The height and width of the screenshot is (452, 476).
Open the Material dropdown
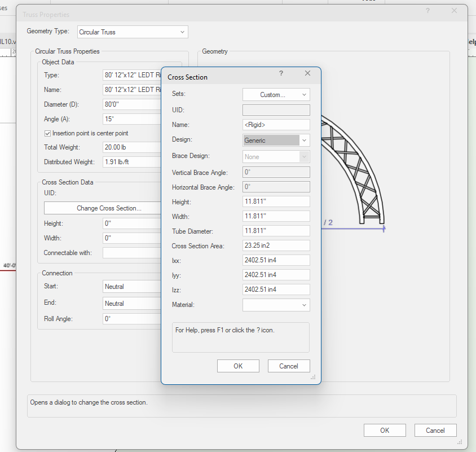coord(276,305)
